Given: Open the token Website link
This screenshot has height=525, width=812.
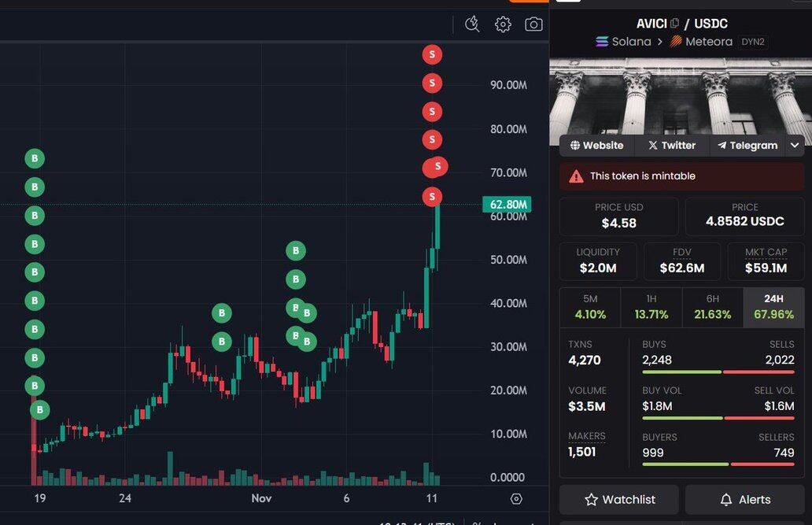Looking at the screenshot, I should (597, 146).
